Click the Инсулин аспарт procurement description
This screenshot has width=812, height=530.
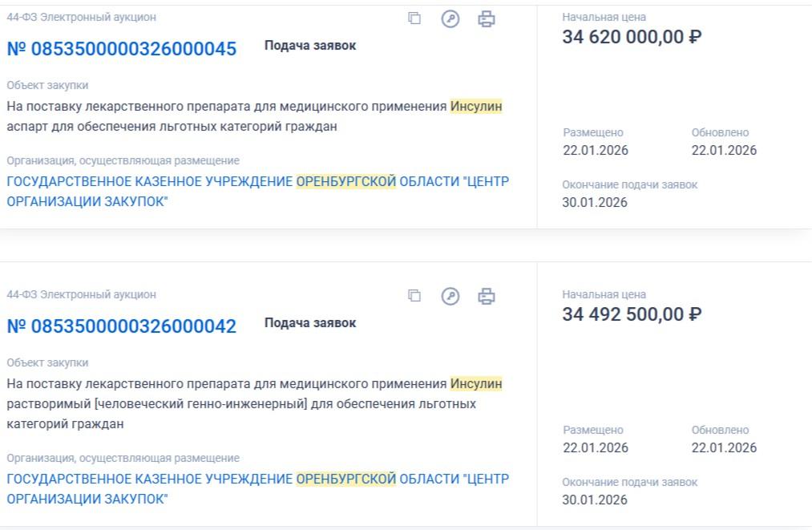pos(254,116)
